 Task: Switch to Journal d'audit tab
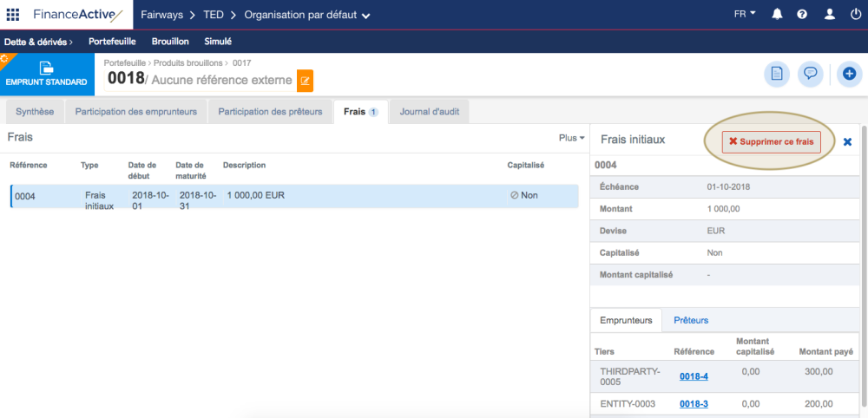[429, 112]
